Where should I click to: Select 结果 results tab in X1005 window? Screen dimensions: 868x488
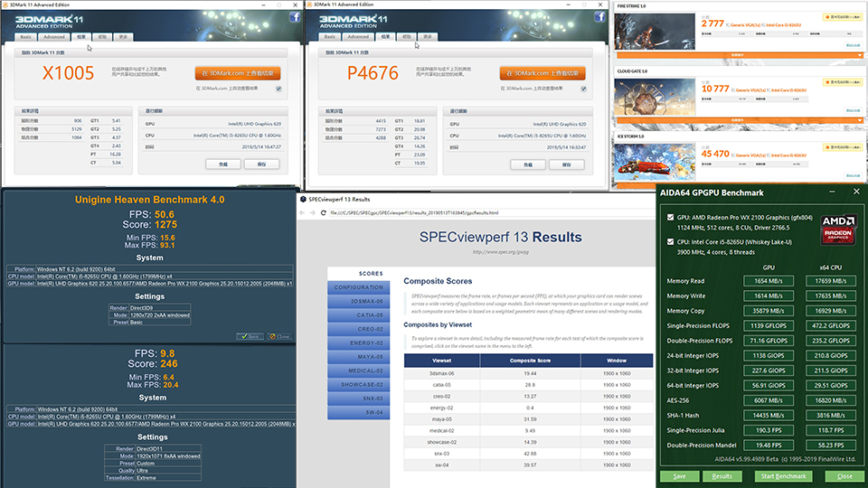81,37
